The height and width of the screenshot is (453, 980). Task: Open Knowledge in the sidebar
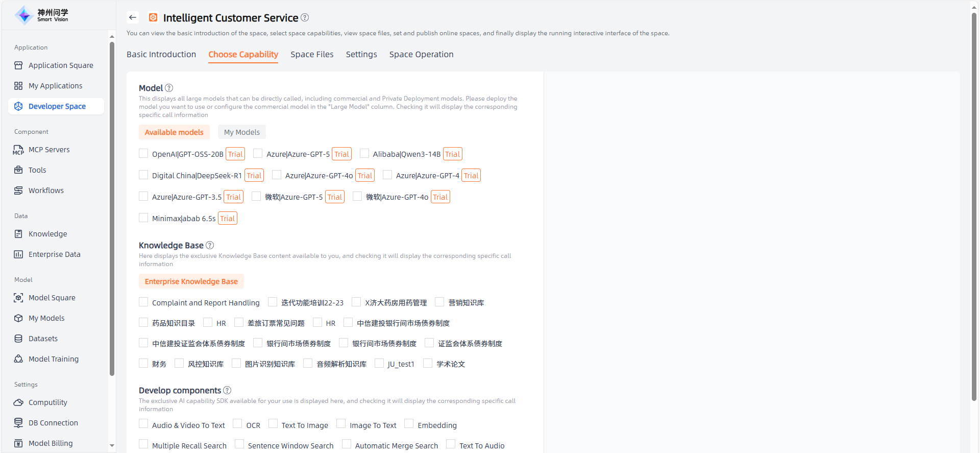point(47,234)
